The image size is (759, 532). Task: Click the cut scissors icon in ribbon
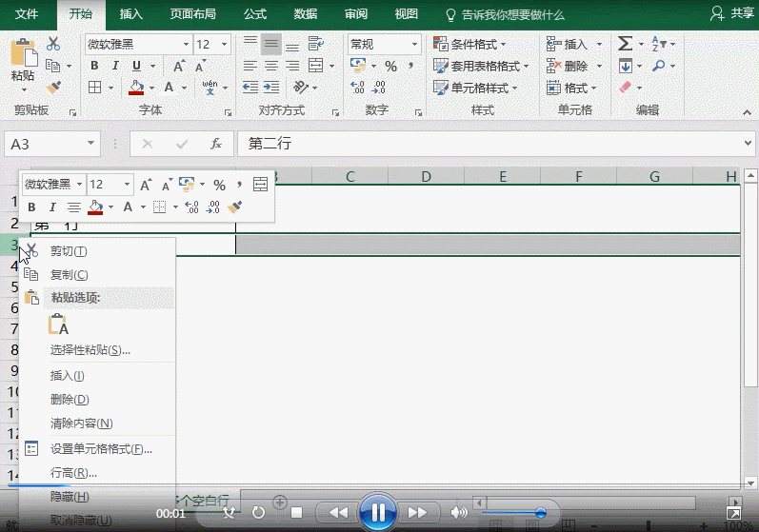[x=53, y=44]
